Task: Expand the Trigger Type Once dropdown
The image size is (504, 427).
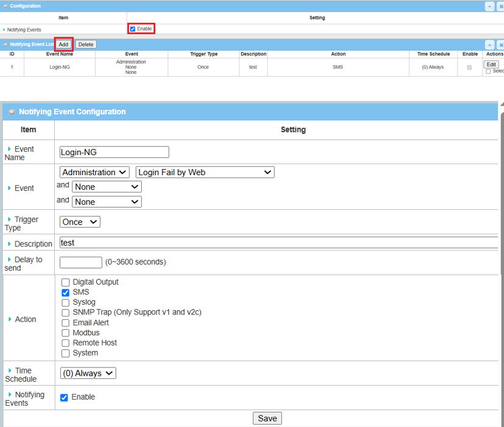Action: coord(80,222)
